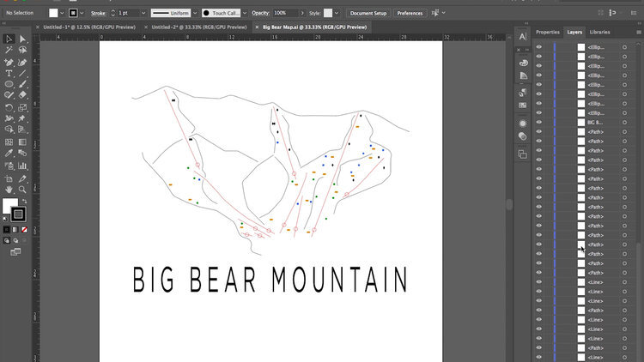Apply Gradient fill mode button

(x=15, y=230)
